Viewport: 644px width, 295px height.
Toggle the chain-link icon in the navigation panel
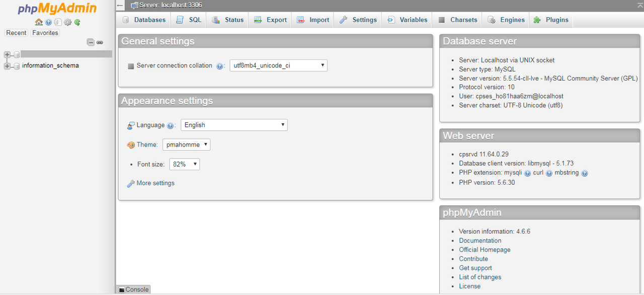click(x=100, y=43)
